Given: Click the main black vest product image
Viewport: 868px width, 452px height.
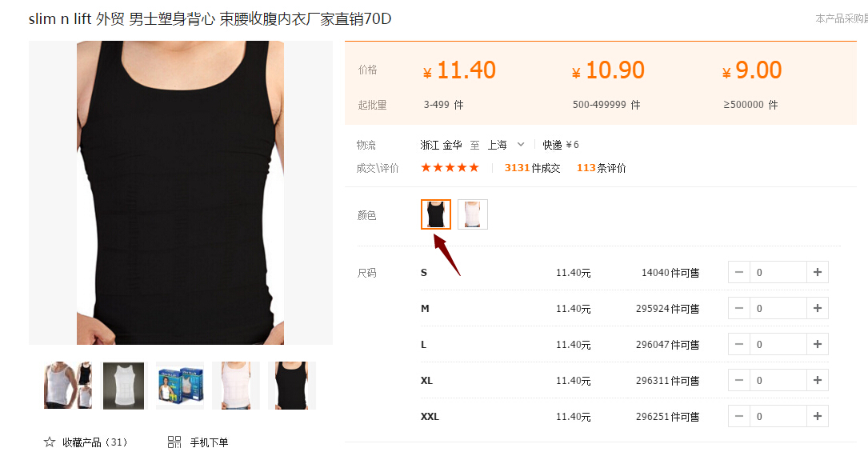Looking at the screenshot, I should pyautogui.click(x=181, y=193).
